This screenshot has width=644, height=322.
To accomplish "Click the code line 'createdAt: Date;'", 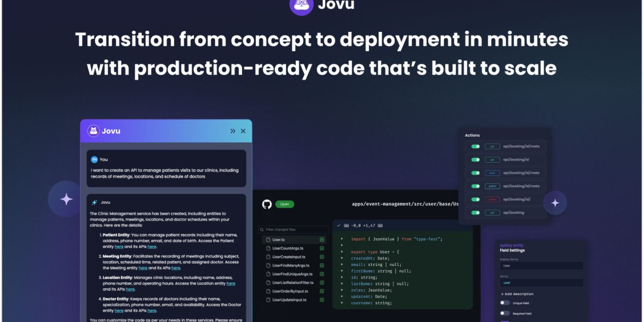I will click(x=370, y=258).
